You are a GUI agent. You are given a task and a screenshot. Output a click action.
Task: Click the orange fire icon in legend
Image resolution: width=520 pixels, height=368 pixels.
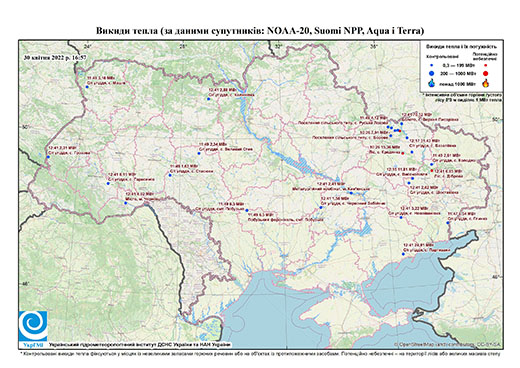[x=486, y=83]
